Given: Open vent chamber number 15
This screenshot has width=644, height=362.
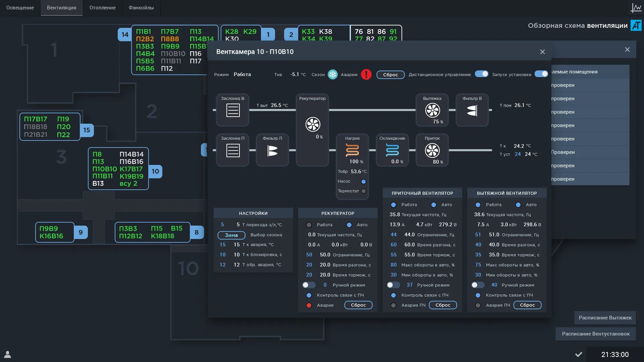Looking at the screenshot, I should (87, 130).
